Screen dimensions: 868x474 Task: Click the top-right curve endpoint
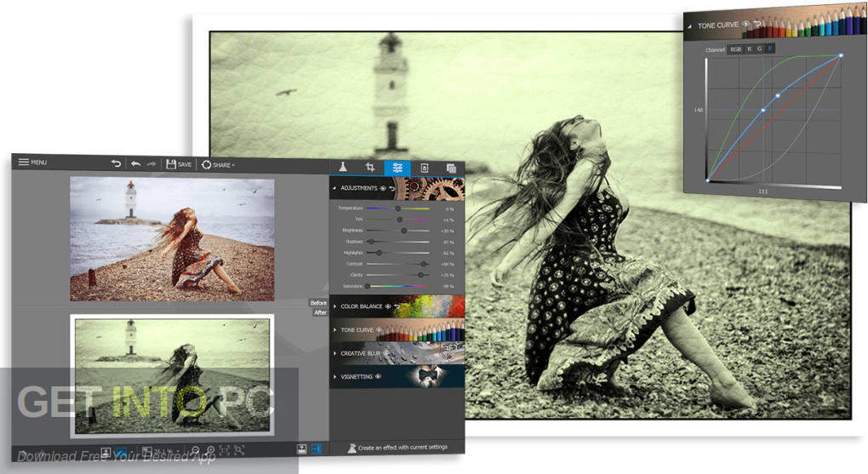841,55
